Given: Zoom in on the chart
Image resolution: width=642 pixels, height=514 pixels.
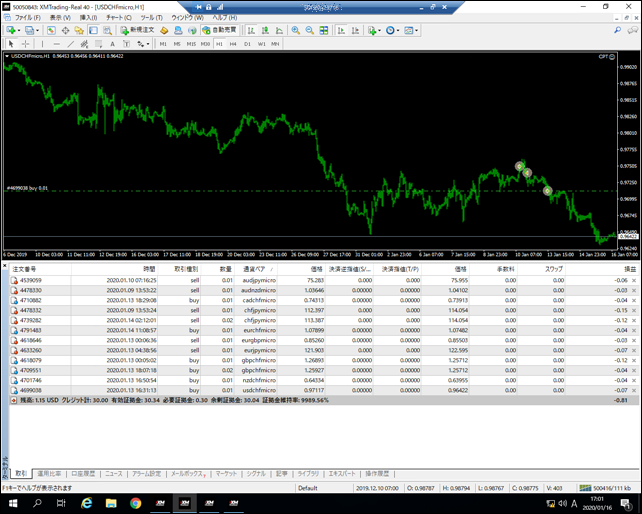Looking at the screenshot, I should click(296, 30).
